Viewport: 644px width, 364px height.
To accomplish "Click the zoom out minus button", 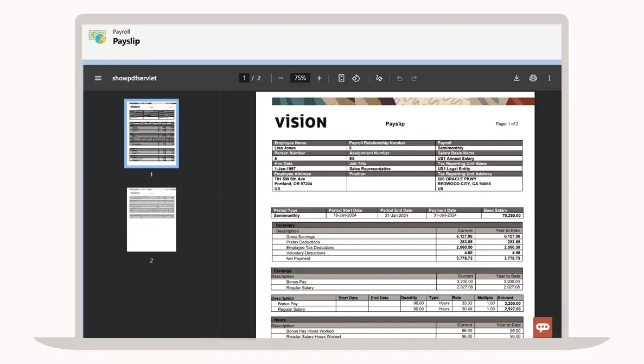I will (x=281, y=78).
